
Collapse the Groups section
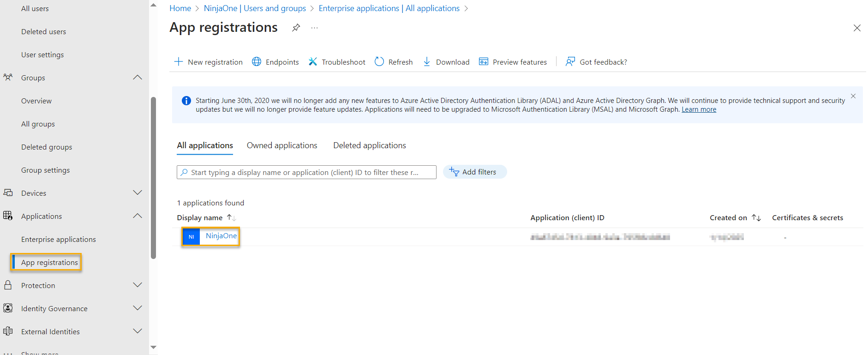pos(137,78)
